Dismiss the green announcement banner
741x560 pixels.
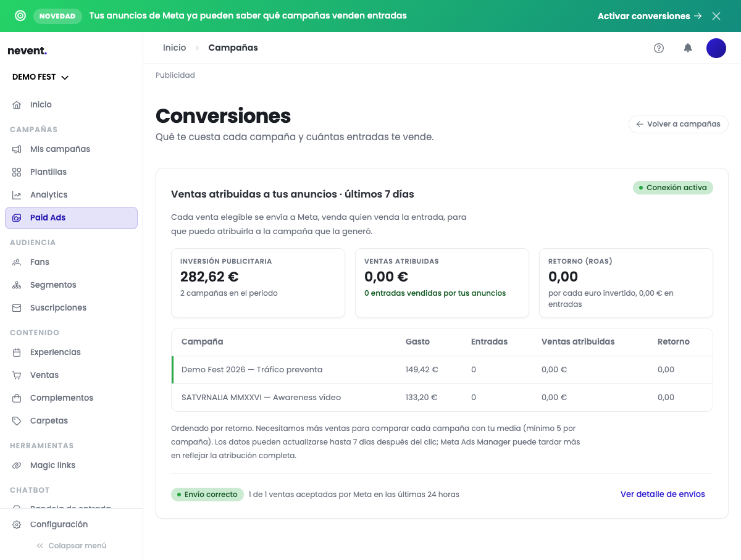(x=716, y=16)
